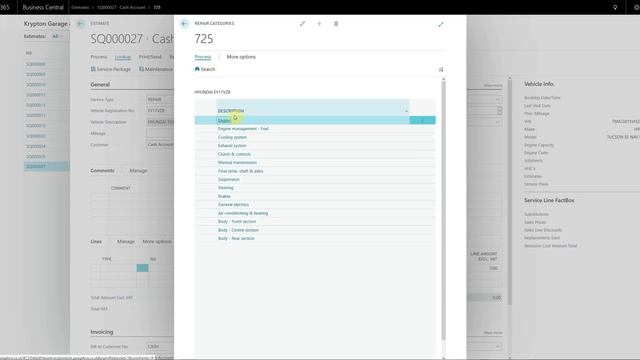Click the Bill-to Customer No. field

coord(160,347)
